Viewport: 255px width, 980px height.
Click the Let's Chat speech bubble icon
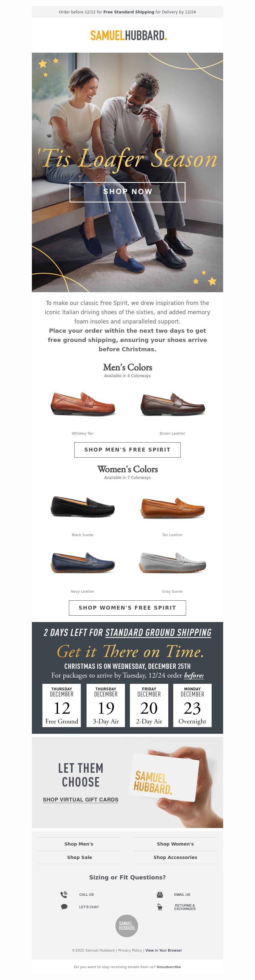64,907
